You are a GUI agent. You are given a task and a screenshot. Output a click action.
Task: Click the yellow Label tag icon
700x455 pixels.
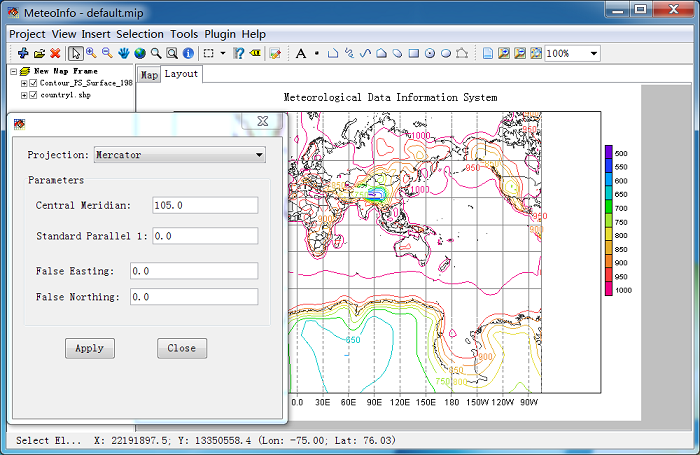tap(255, 53)
